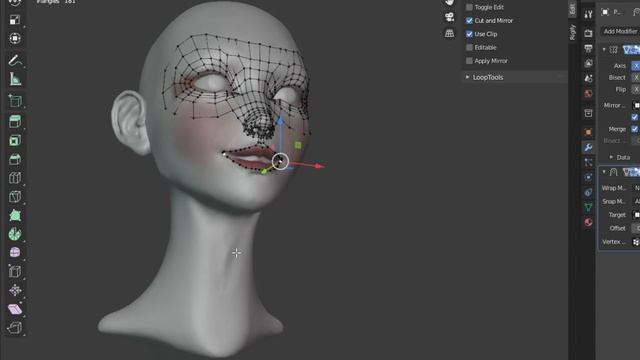Toggle Bisect X button
The image size is (640, 360).
(636, 78)
